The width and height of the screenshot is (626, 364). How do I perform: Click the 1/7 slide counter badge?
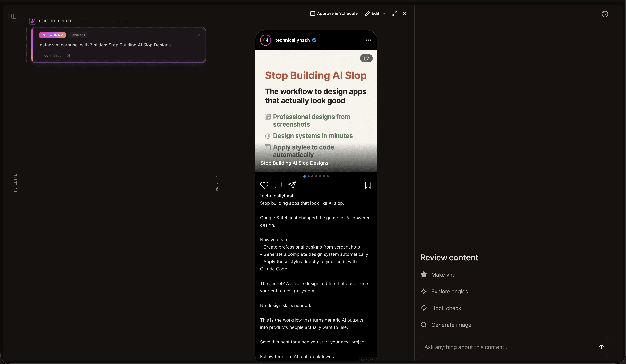point(366,58)
